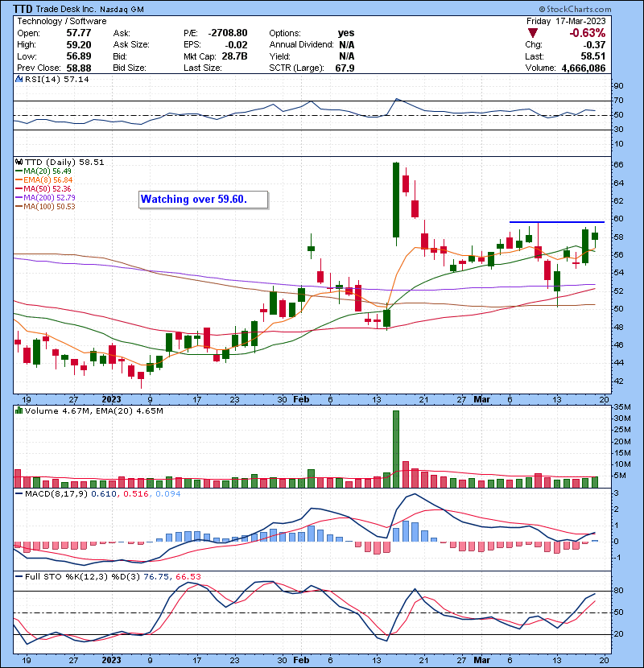Click the MACD histogram value 0.094
Viewport: 644px width, 668px height.
click(168, 494)
